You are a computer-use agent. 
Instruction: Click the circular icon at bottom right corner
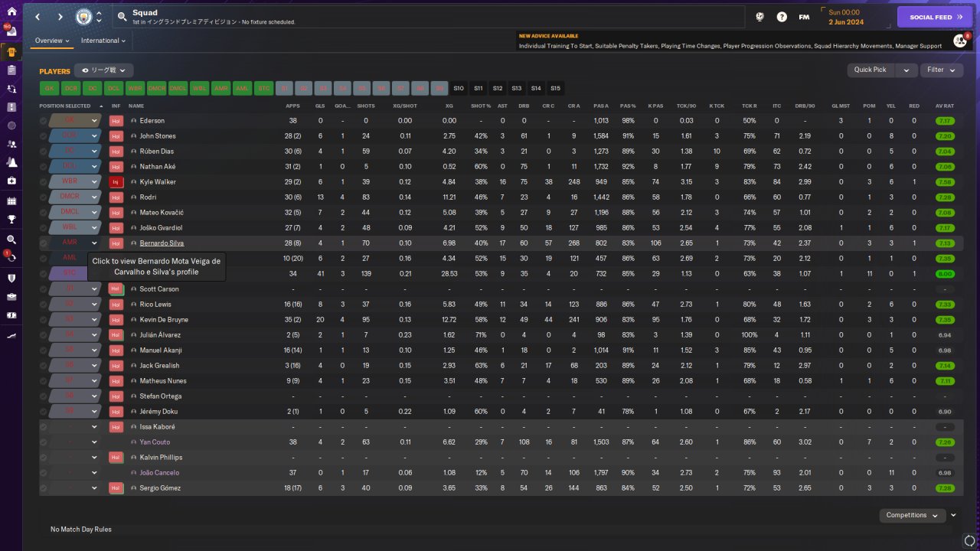tap(969, 542)
